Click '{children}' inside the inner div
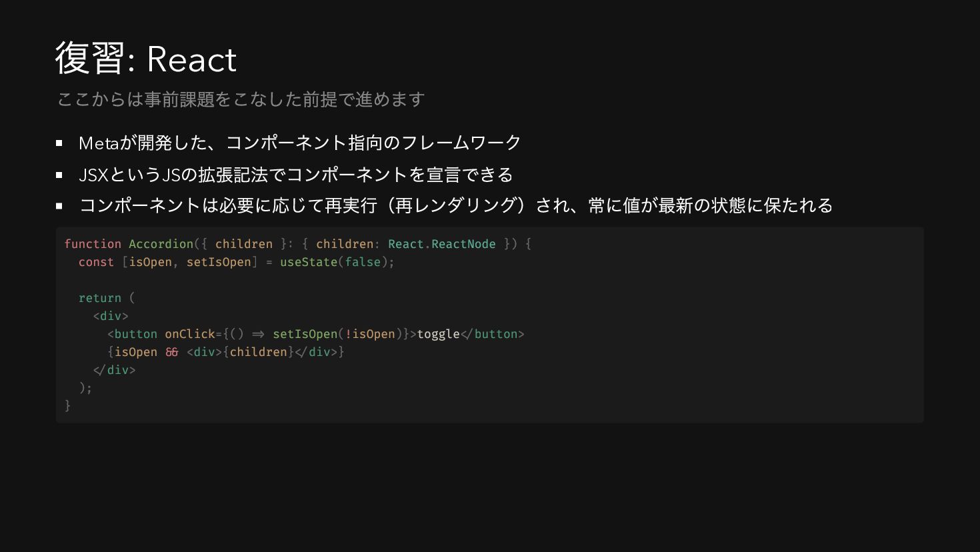The height and width of the screenshot is (552, 980). point(259,352)
